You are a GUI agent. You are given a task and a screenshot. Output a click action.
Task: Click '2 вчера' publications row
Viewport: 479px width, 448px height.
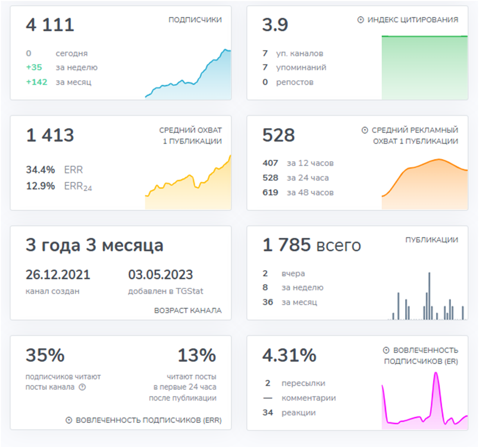284,274
